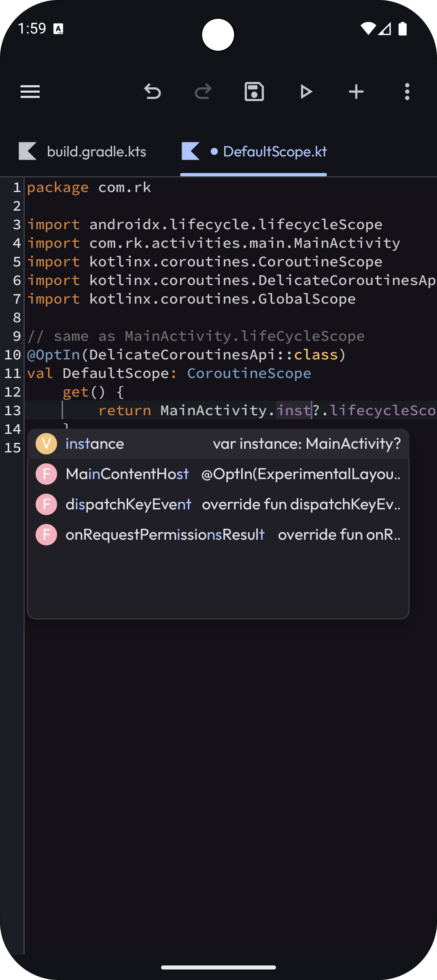Click the F icon beside onRequestPermissionsResult
Screen dimensions: 437x980
pos(47,534)
